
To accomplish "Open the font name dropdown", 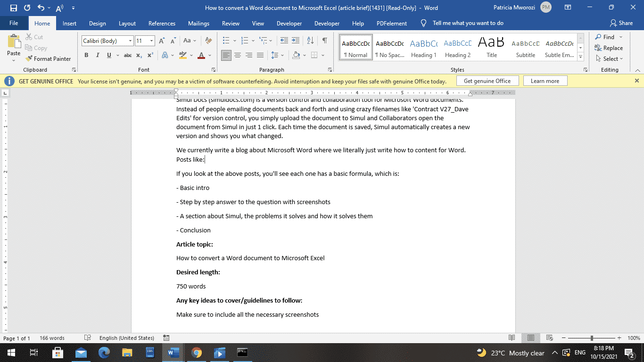I will (130, 41).
